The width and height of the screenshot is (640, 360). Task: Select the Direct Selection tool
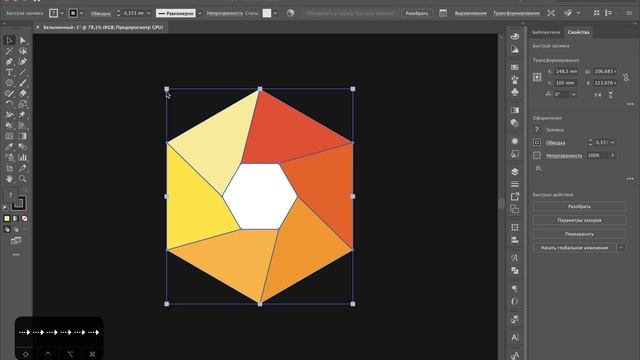coord(23,40)
